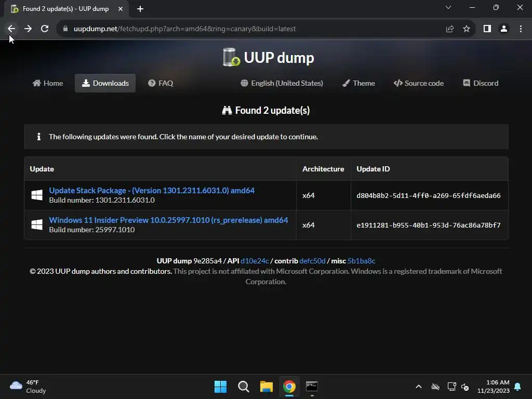The width and height of the screenshot is (532, 399).
Task: Go back using the browser back arrow
Action: 11,29
